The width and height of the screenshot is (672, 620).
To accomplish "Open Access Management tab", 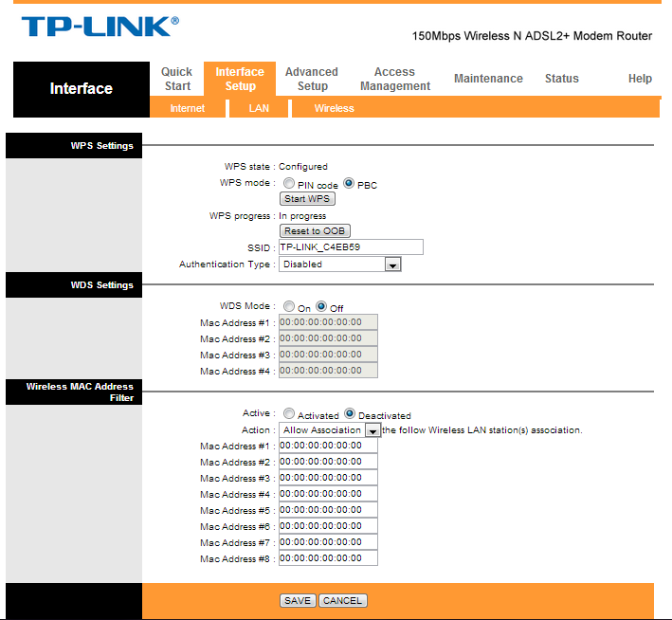I will (x=394, y=79).
